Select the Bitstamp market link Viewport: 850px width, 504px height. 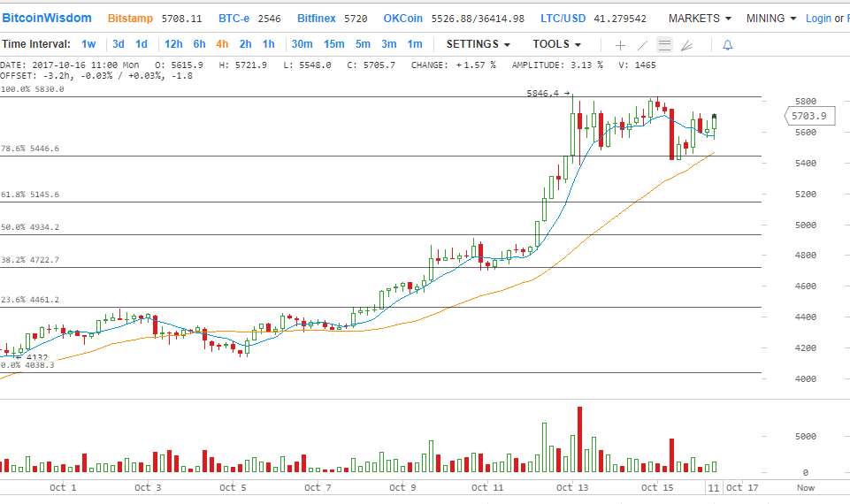(x=129, y=19)
